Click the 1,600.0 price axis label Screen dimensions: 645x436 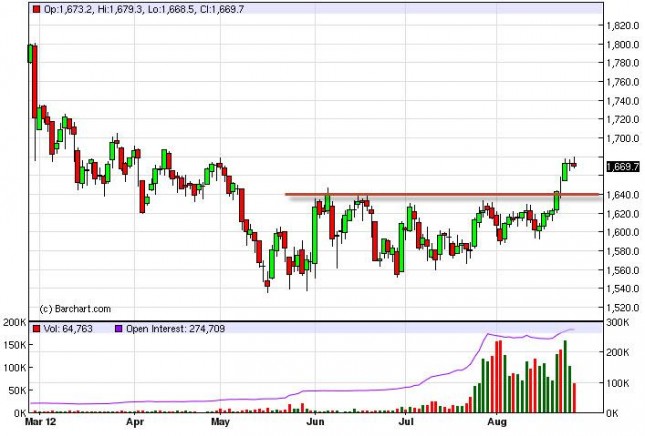623,232
